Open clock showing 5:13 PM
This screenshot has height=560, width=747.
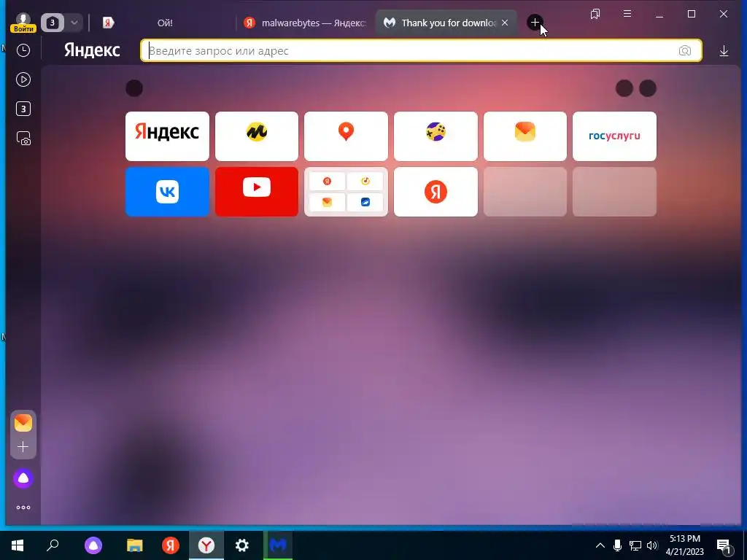point(684,545)
